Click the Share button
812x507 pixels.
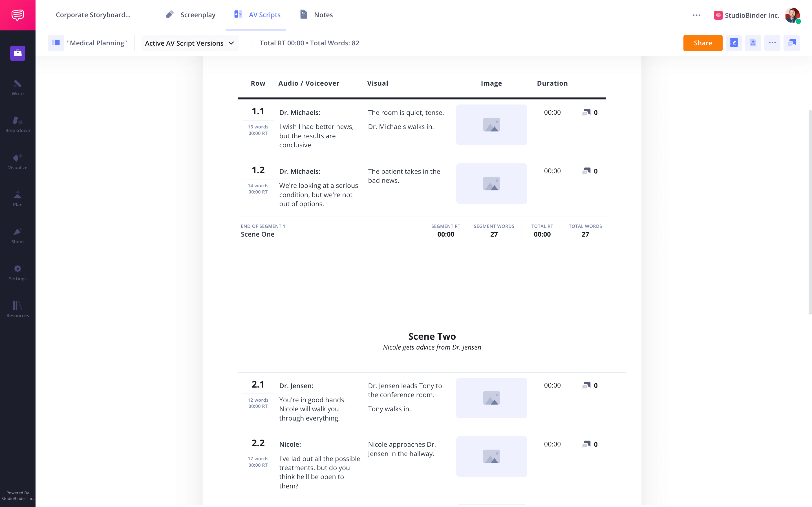[703, 43]
